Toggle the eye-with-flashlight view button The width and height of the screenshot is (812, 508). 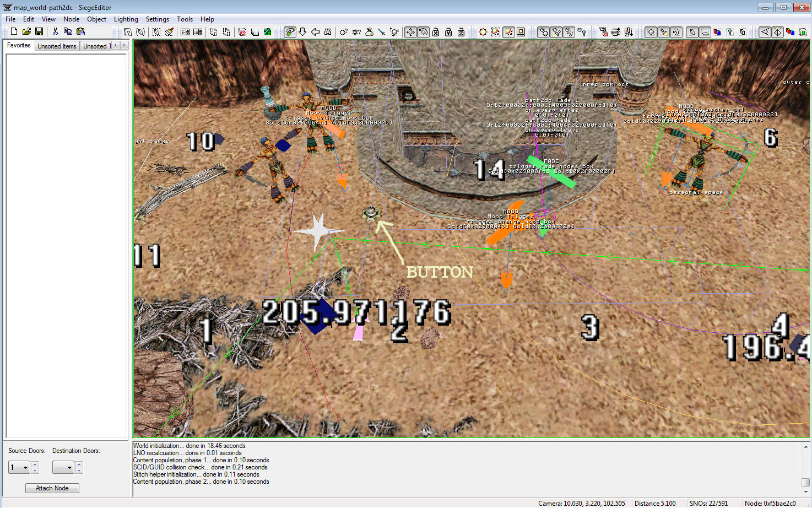555,32
